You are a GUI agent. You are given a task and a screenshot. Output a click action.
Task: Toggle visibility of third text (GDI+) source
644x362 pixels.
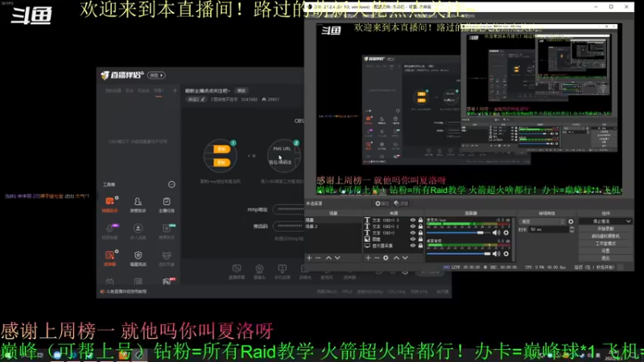(413, 232)
